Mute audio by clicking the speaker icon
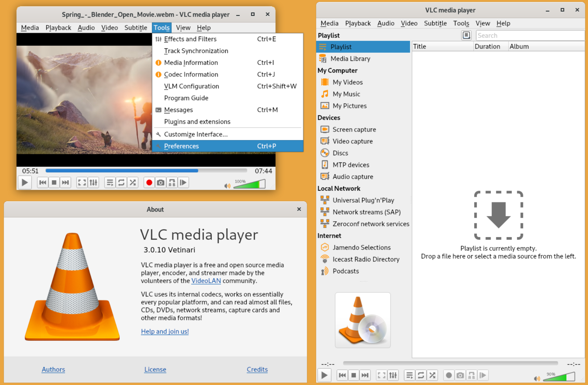The image size is (588, 385). tap(227, 185)
